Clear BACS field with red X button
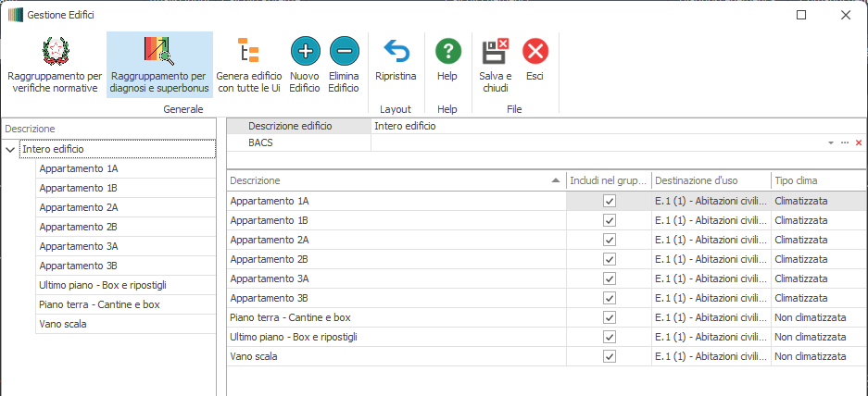The width and height of the screenshot is (868, 396). click(859, 143)
